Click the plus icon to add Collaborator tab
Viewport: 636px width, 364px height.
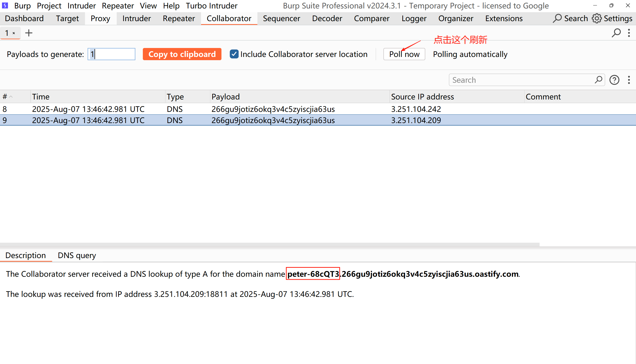(29, 33)
